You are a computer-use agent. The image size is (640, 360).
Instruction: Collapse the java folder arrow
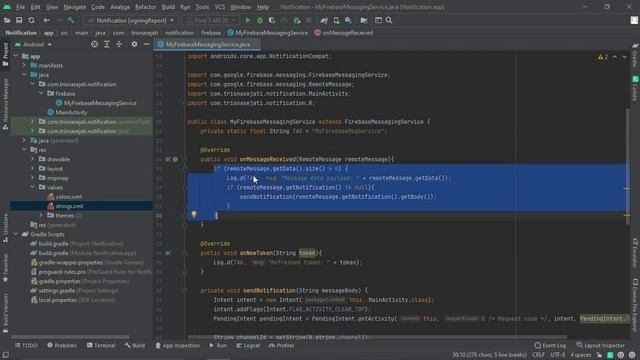coord(24,75)
